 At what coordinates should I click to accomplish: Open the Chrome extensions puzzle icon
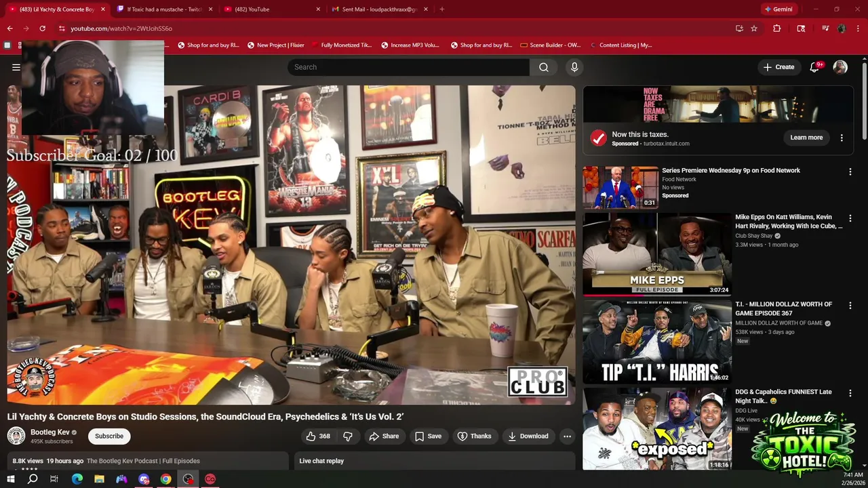pos(777,28)
